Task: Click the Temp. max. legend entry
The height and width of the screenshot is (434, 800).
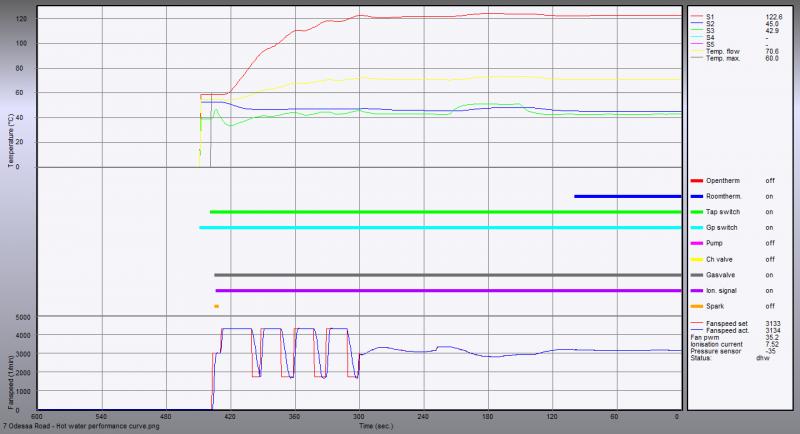Action: click(x=722, y=60)
